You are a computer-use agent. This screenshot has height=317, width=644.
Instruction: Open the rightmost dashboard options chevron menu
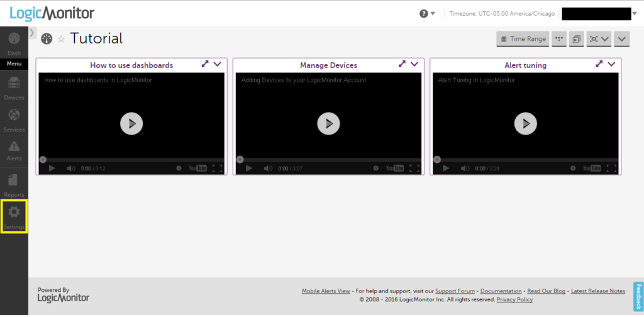tap(621, 39)
